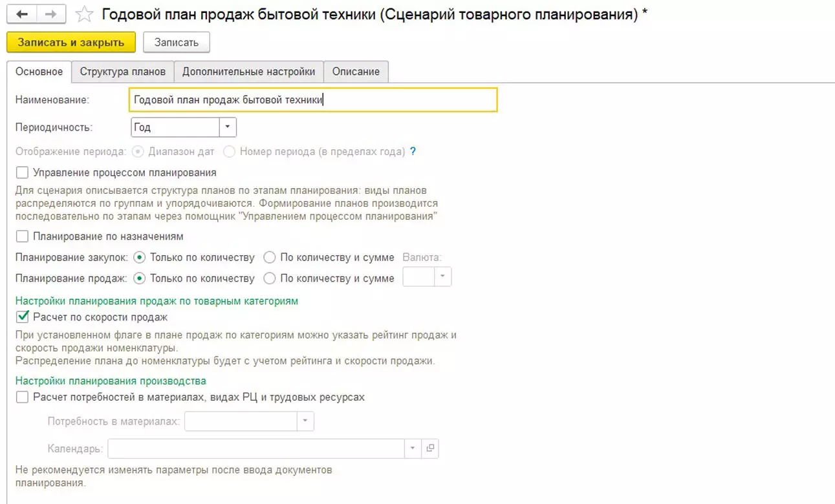Click Записать и закрыть button
The image size is (835, 504).
(x=71, y=43)
